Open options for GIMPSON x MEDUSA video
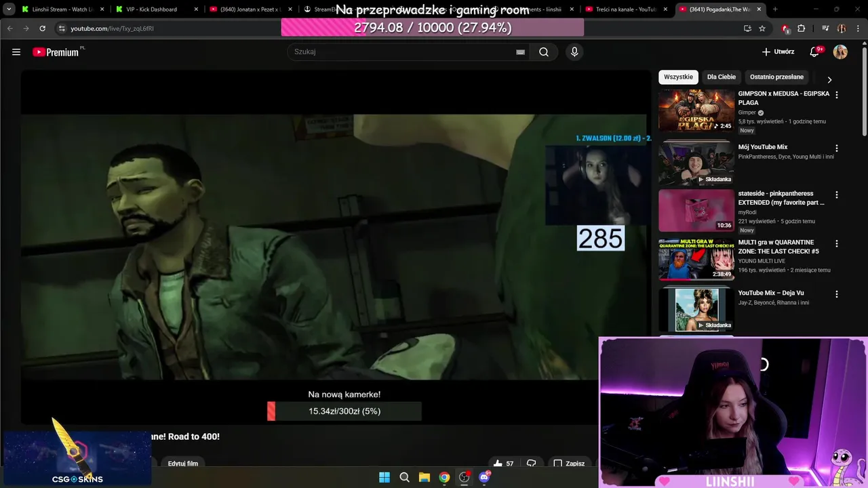The height and width of the screenshot is (488, 868). click(x=836, y=95)
